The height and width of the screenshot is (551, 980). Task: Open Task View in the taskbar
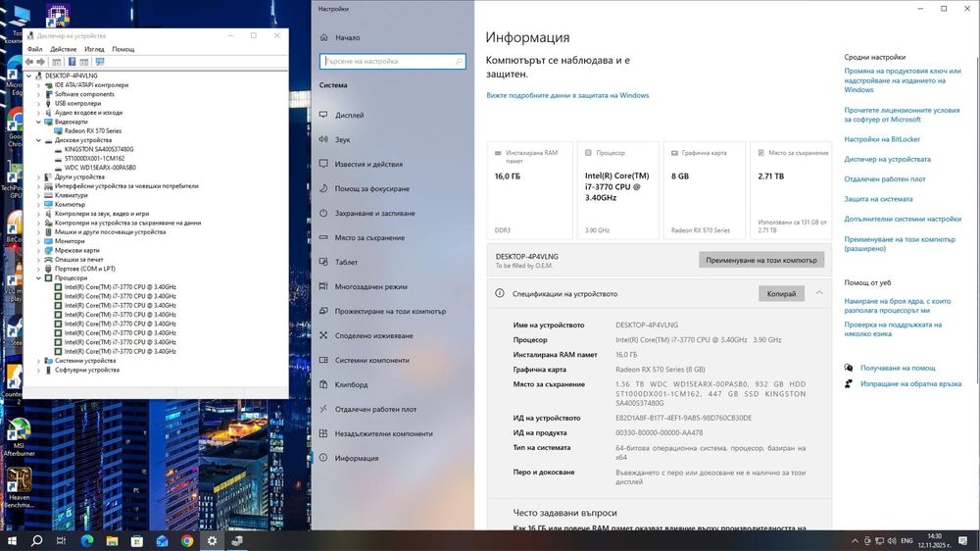61,541
